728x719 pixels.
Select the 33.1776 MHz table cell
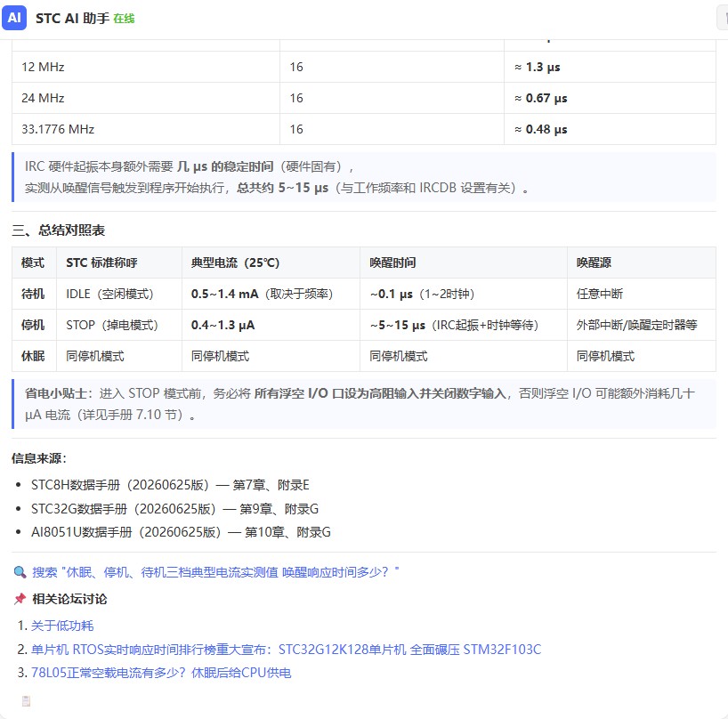click(146, 129)
